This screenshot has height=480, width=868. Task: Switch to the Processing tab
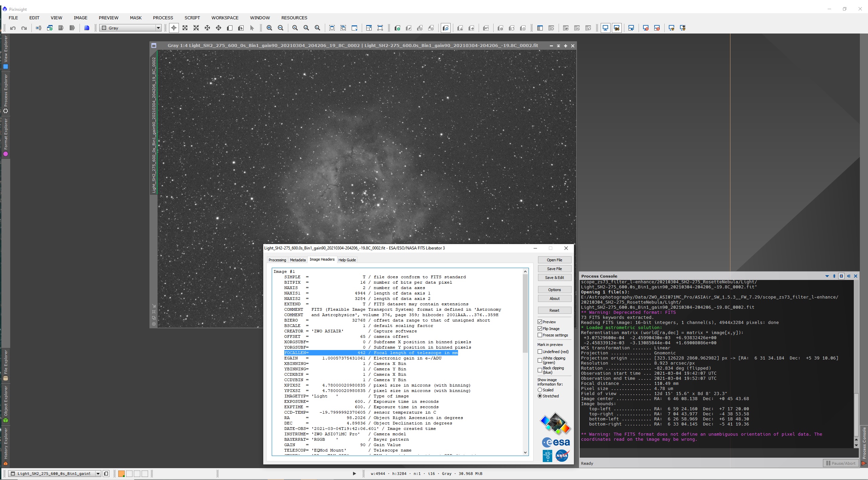pos(277,260)
